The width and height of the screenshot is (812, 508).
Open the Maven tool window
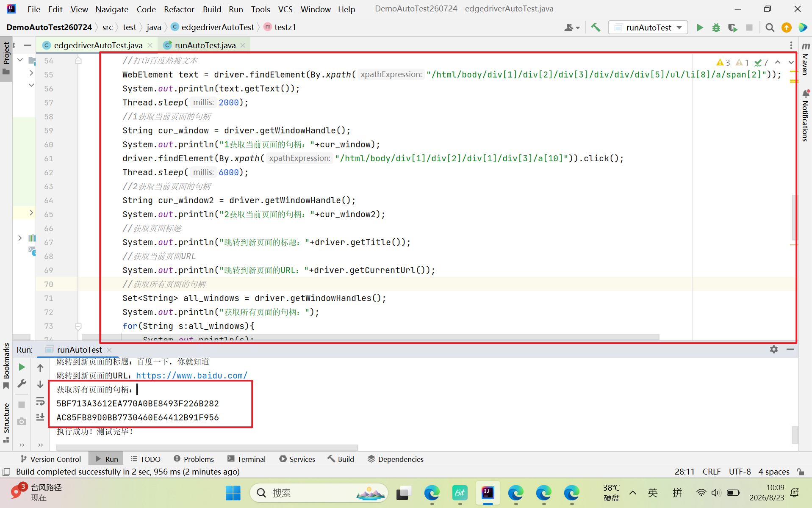click(805, 59)
